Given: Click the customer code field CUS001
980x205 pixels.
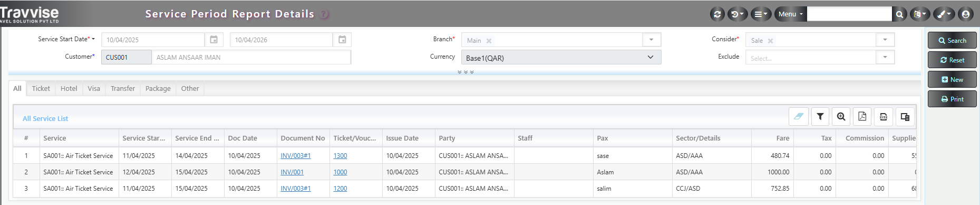Looking at the screenshot, I should click(x=126, y=57).
